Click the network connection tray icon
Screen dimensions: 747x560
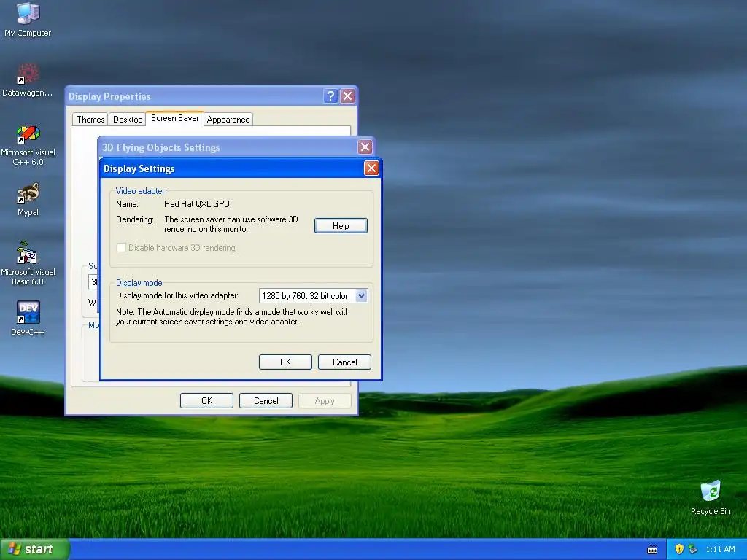pos(693,549)
